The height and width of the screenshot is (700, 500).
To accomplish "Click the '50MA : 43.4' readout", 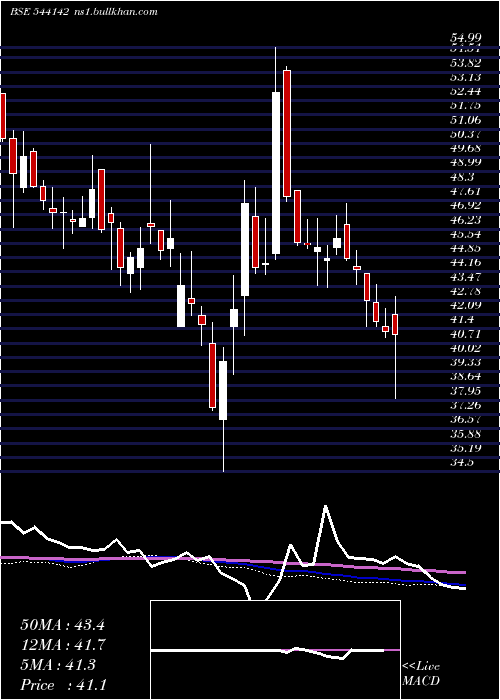I will [63, 625].
